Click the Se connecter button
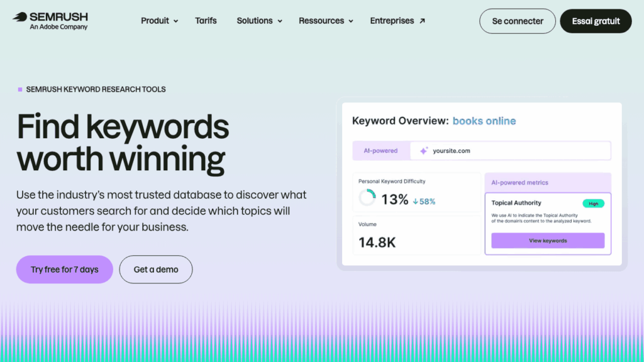 517,21
